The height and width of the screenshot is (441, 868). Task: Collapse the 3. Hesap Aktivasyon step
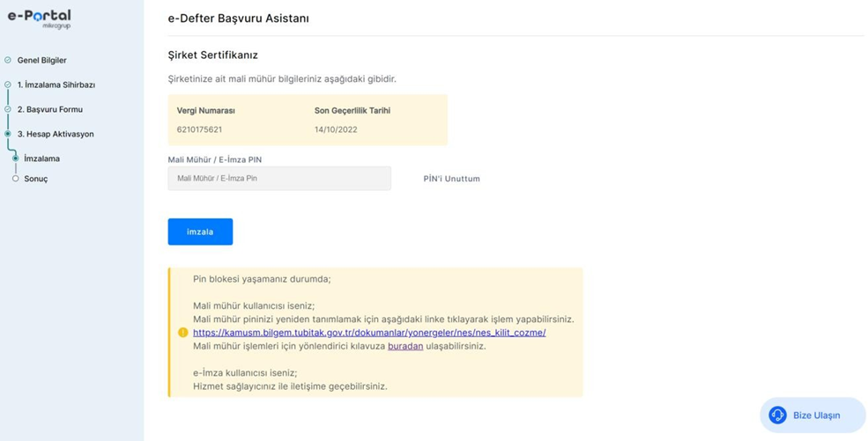tap(55, 135)
